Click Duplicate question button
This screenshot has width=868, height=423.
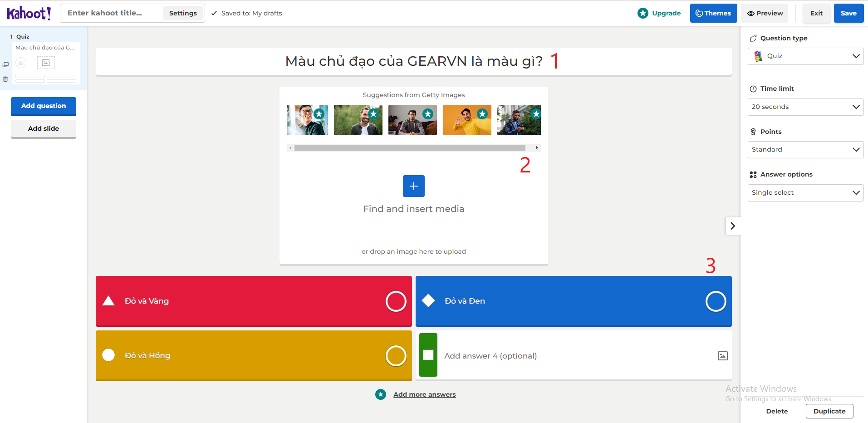pos(829,411)
